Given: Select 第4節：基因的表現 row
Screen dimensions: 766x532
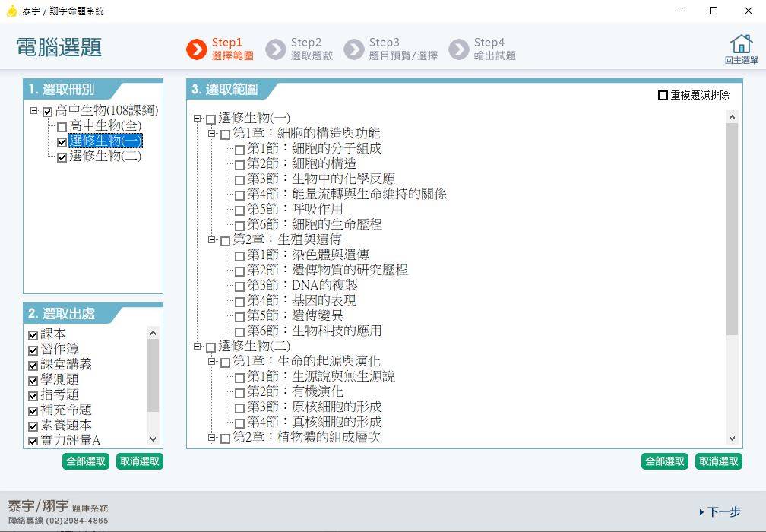Looking at the screenshot, I should point(302,300).
